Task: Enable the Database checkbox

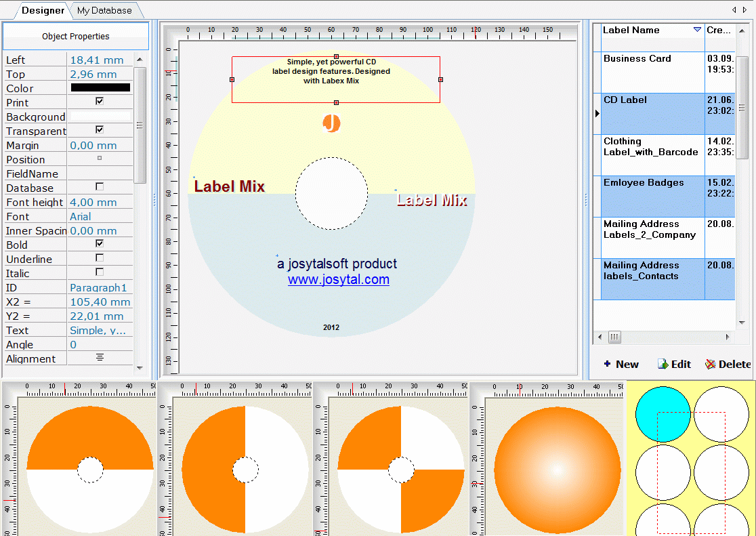Action: 100,187
